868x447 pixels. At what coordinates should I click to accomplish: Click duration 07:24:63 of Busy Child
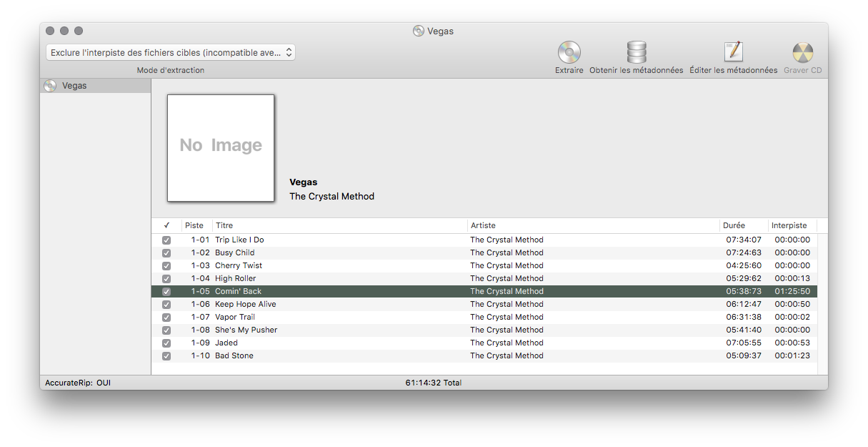744,253
